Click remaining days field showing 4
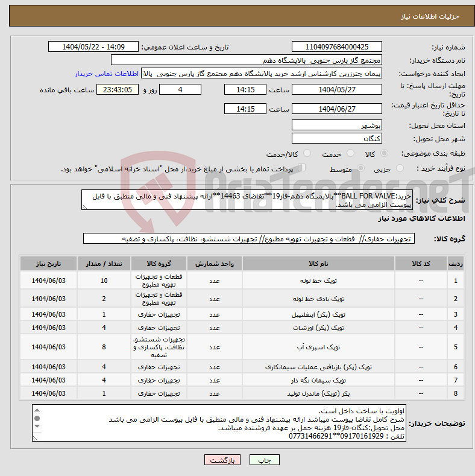 pos(180,89)
